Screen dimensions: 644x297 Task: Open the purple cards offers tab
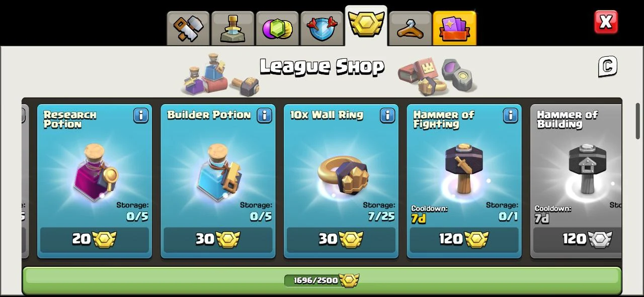(x=454, y=29)
